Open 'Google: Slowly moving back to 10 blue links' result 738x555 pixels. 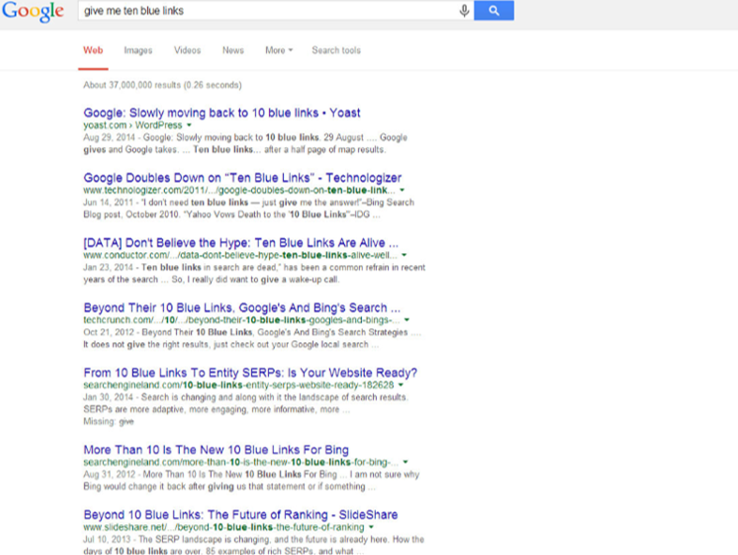pos(222,113)
